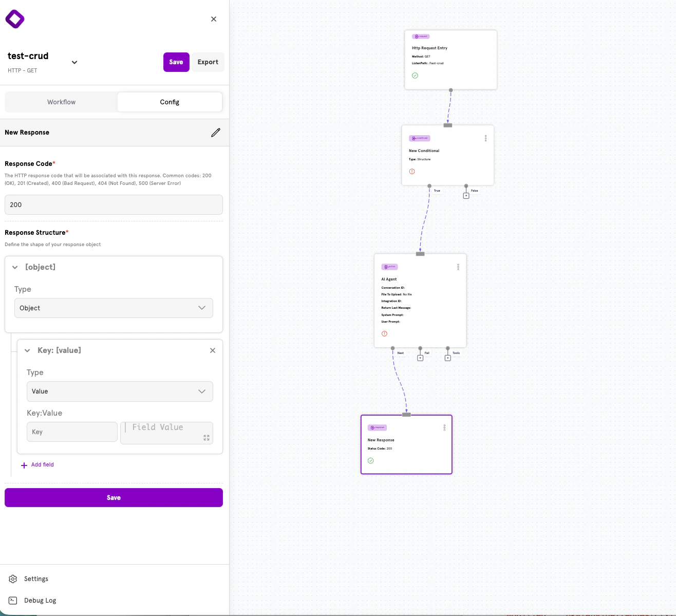Open the Value type dropdown
The width and height of the screenshot is (676, 616).
click(120, 391)
